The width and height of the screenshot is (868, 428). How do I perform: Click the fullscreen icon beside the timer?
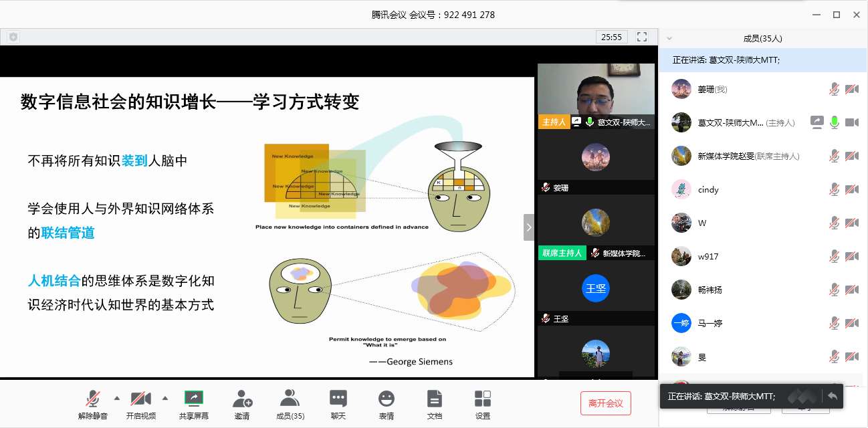pyautogui.click(x=641, y=37)
